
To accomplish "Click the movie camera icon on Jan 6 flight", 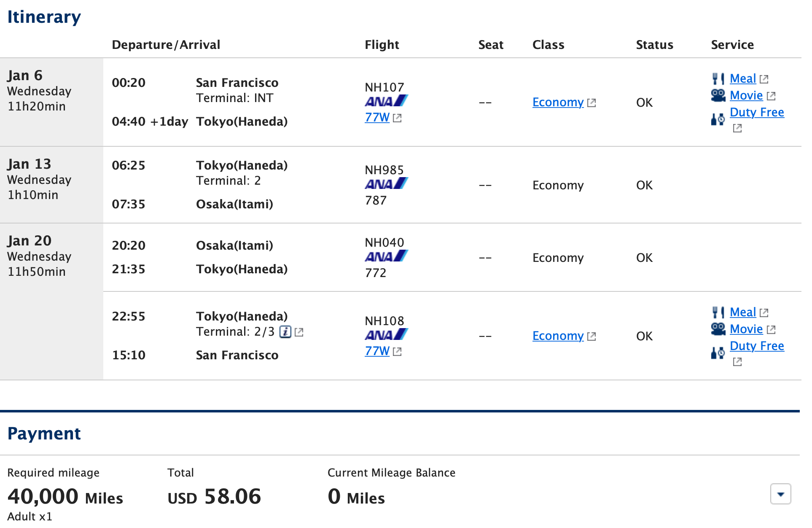I will pyautogui.click(x=718, y=95).
